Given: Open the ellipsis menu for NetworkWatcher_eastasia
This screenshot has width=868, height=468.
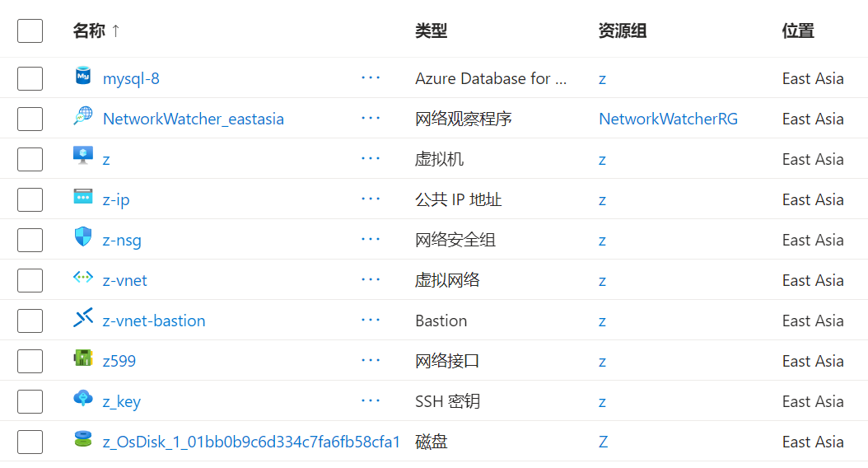Looking at the screenshot, I should pos(371,118).
